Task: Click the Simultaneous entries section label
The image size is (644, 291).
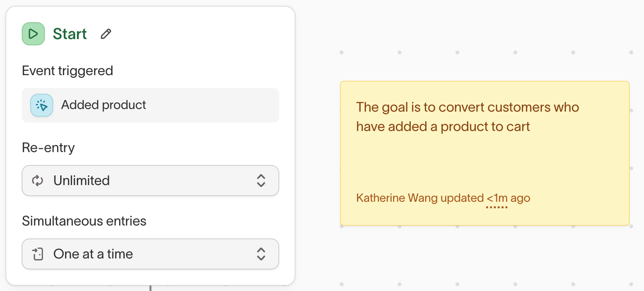Action: (84, 221)
